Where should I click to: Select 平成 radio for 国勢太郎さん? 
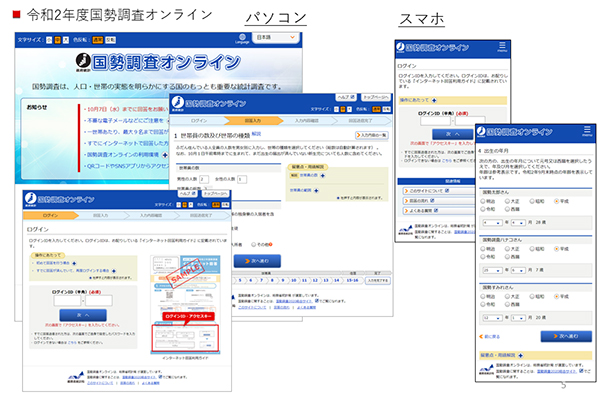coord(557,201)
